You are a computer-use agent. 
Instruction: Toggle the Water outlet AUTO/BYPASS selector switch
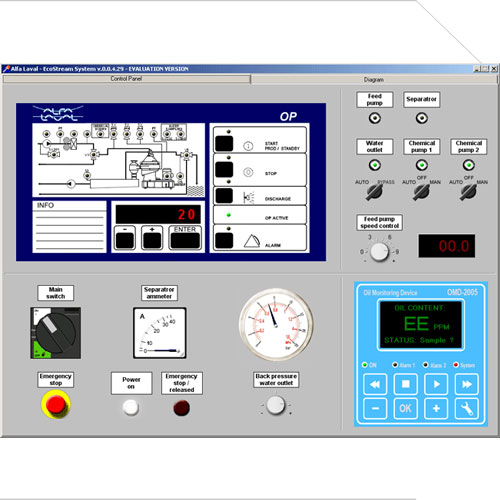[374, 192]
